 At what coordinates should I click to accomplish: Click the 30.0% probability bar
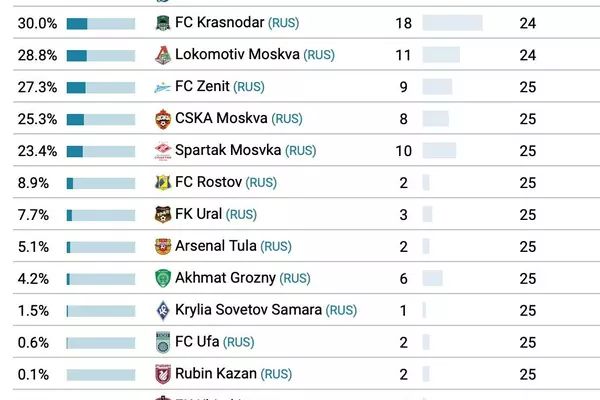point(100,23)
